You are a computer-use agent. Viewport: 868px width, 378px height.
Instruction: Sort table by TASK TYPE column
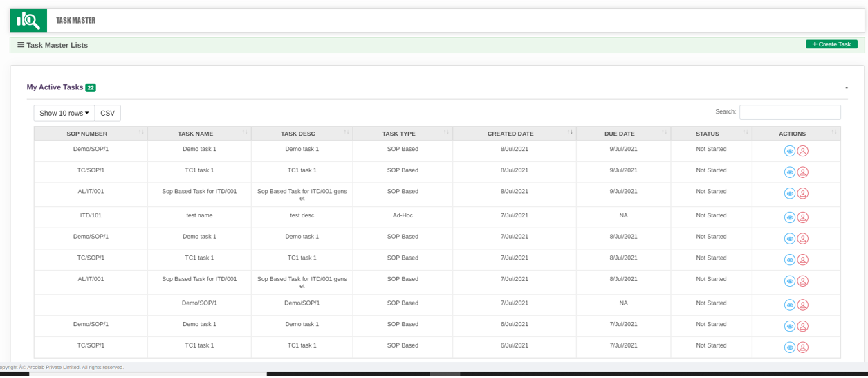click(403, 134)
